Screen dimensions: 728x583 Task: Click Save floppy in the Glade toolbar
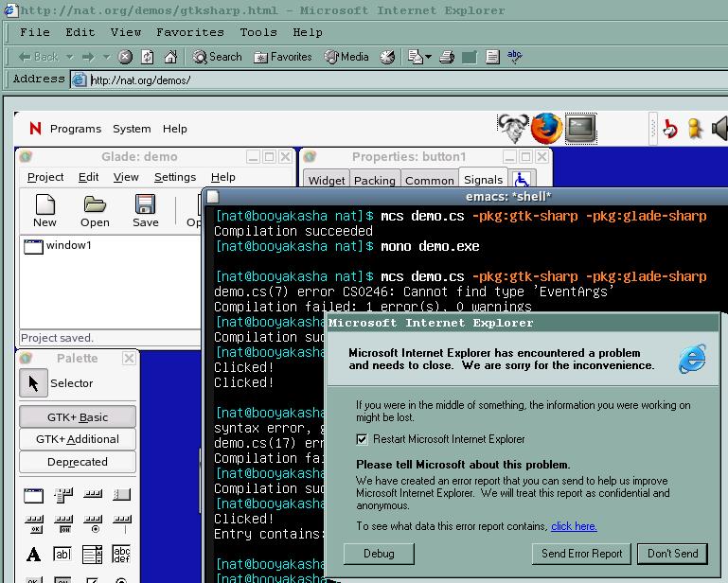(146, 211)
